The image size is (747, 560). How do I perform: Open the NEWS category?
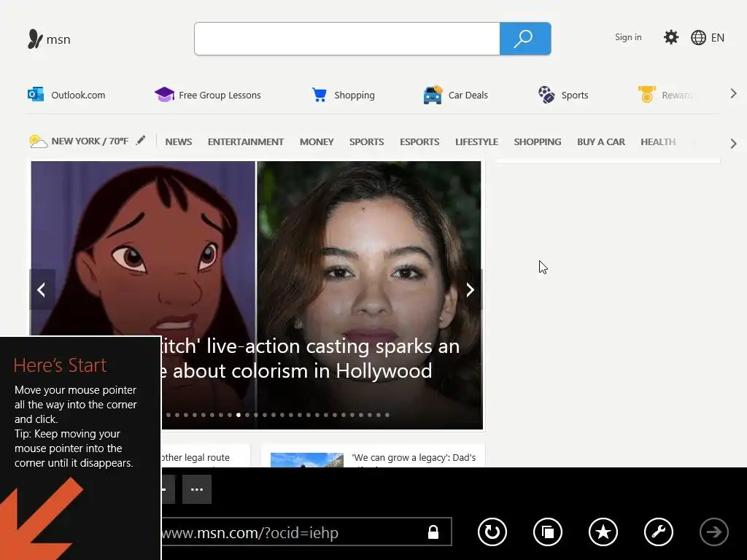tap(179, 142)
